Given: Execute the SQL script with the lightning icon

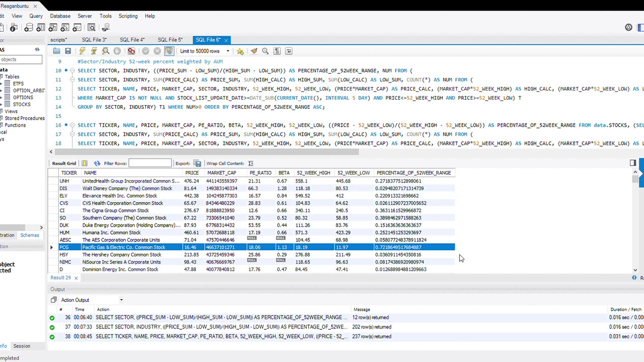Looking at the screenshot, I should tap(82, 51).
